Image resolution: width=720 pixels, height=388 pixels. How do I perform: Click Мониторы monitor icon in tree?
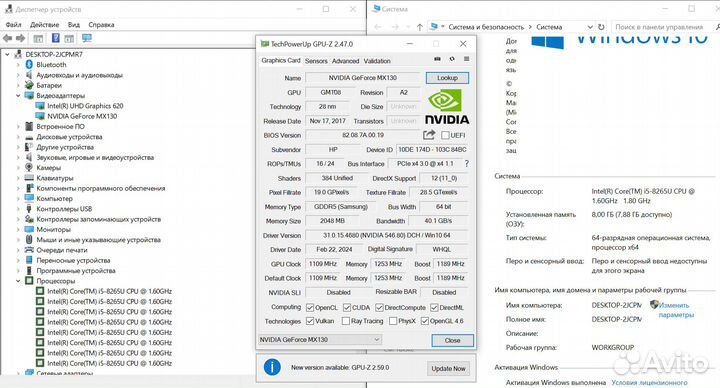(29, 229)
